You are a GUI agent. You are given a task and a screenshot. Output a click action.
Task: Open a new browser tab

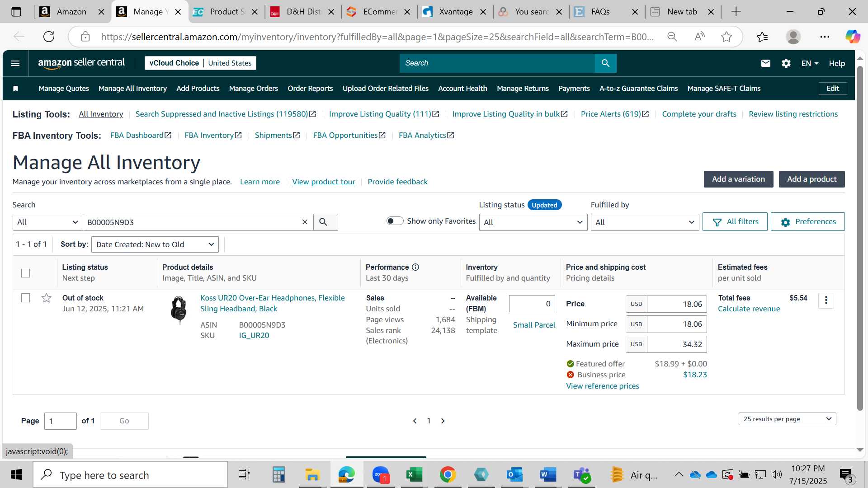click(736, 12)
